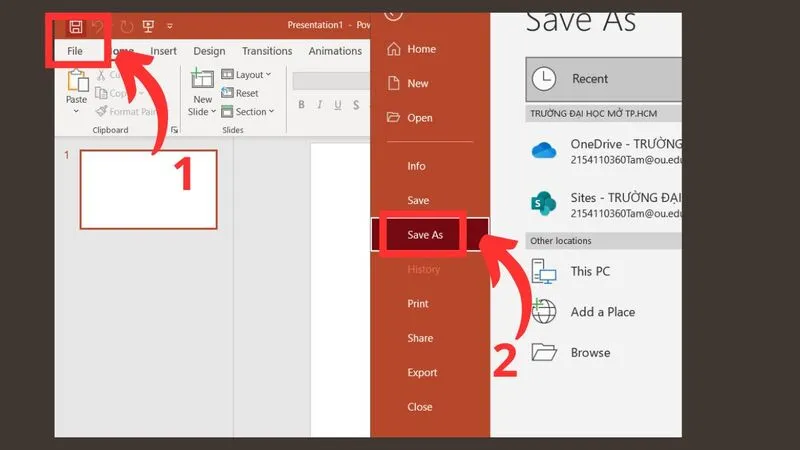
Task: Switch to the Design tab
Action: (209, 51)
